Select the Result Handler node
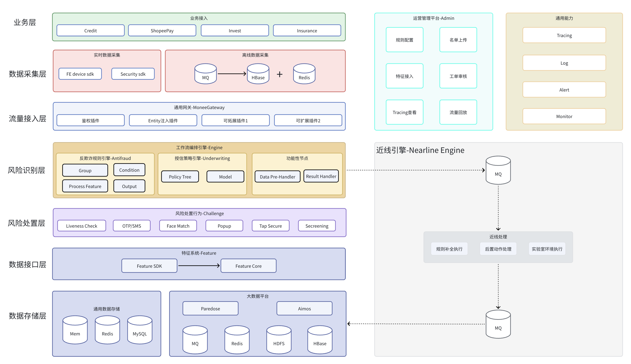631x364 pixels. click(321, 176)
